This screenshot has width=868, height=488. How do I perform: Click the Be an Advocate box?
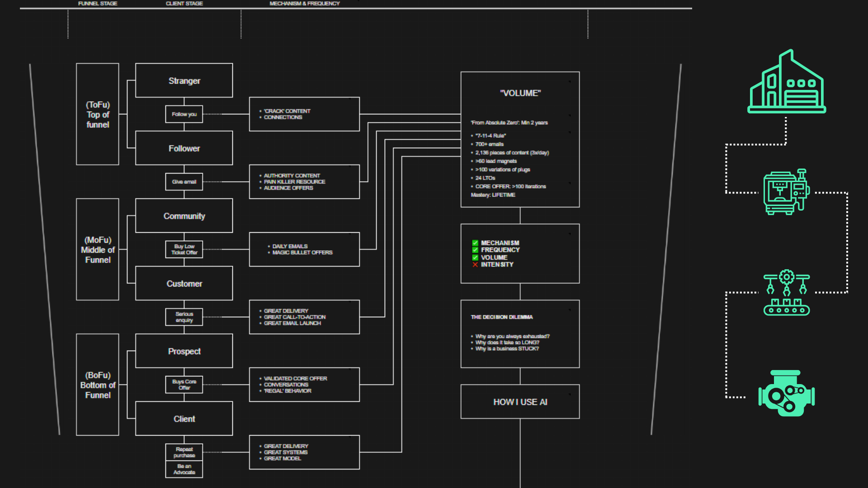pos(184,469)
